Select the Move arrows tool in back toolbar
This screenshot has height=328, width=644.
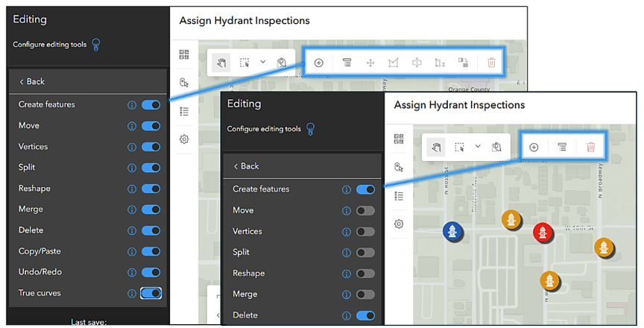pyautogui.click(x=370, y=63)
